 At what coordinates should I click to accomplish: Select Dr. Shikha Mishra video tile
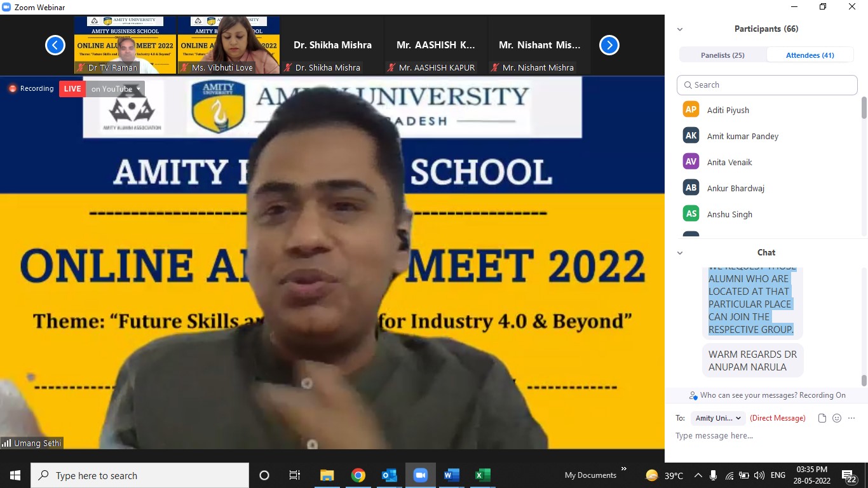(332, 45)
